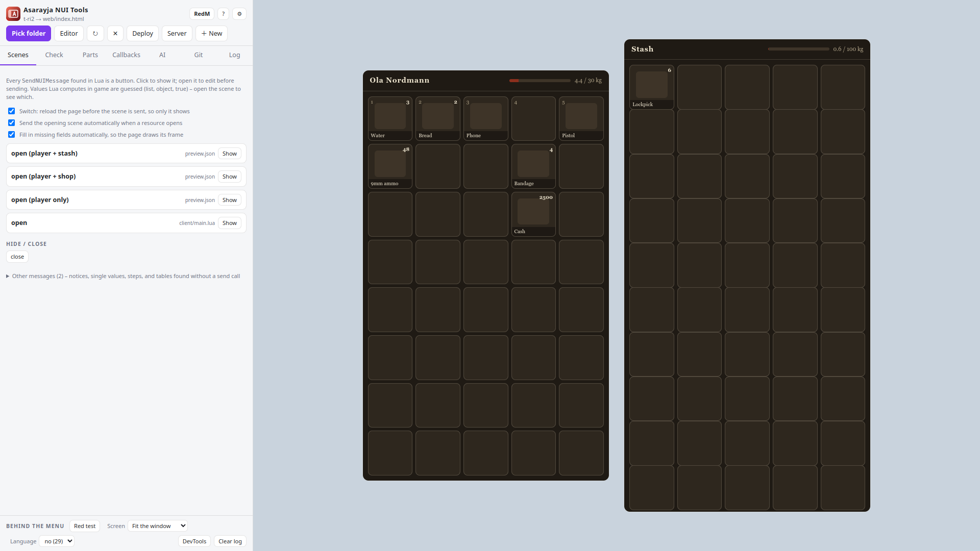Open the help question mark button
Image resolution: width=980 pixels, height=551 pixels.
pos(223,14)
